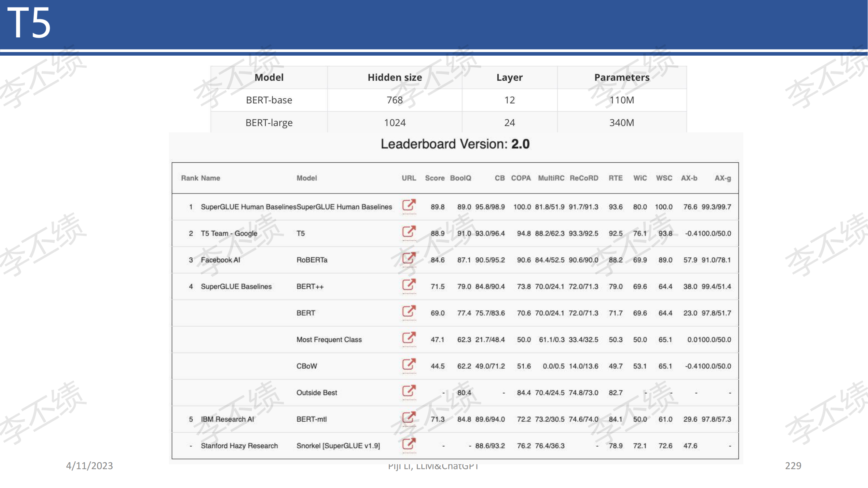Click the 88.9 score for T5
868x488 pixels.
[438, 233]
